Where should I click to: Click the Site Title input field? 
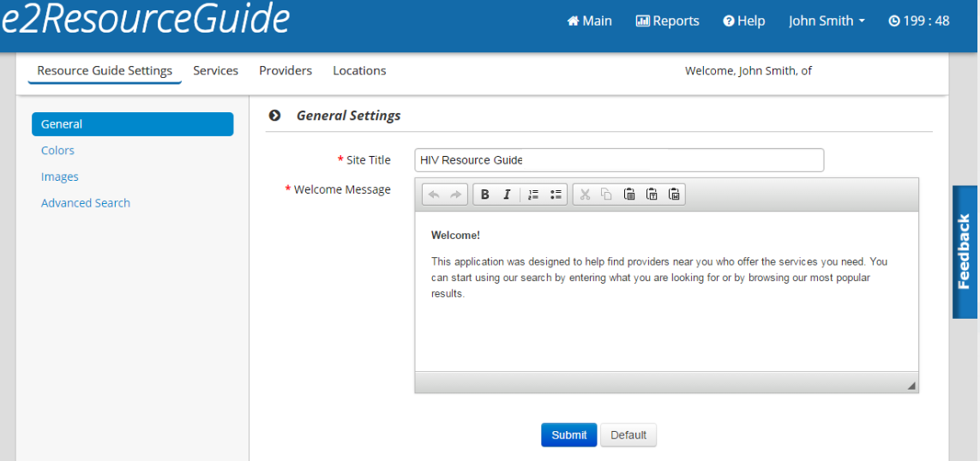tap(618, 160)
